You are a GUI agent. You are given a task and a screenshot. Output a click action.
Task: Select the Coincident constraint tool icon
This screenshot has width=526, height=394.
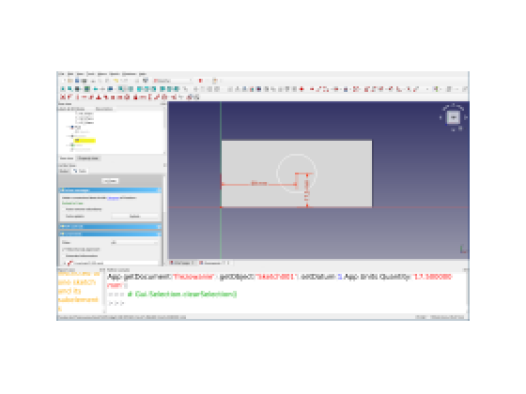tap(62, 97)
